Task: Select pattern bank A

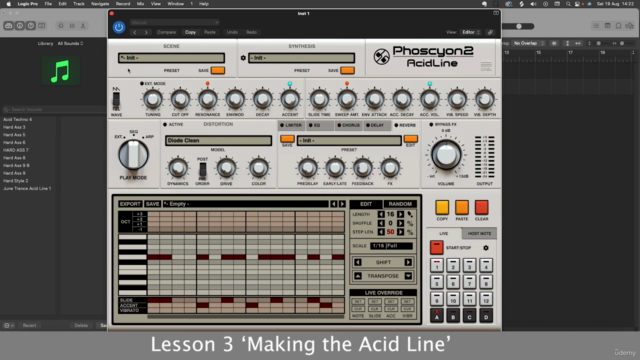Action: click(437, 316)
